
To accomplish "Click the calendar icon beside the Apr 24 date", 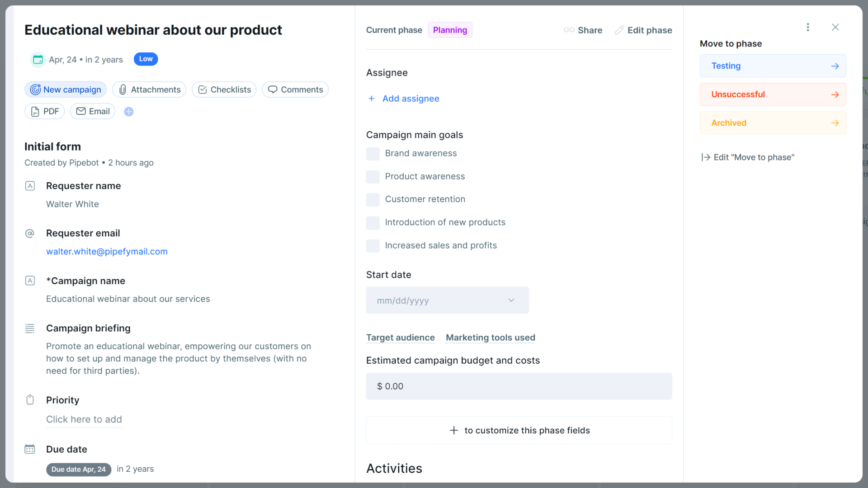I will 38,59.
